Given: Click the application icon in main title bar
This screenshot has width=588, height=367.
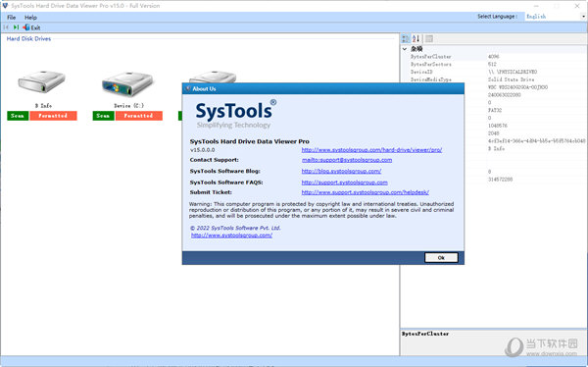Looking at the screenshot, I should (x=5, y=6).
